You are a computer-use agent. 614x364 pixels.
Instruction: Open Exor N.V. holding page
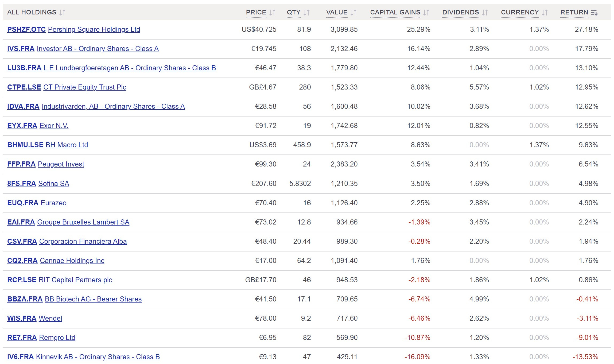[54, 126]
